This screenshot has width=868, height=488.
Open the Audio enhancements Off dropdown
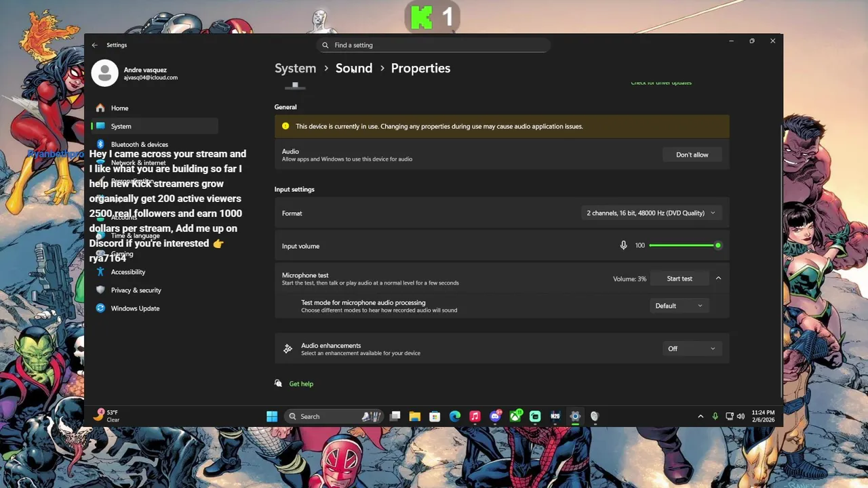[x=692, y=348]
